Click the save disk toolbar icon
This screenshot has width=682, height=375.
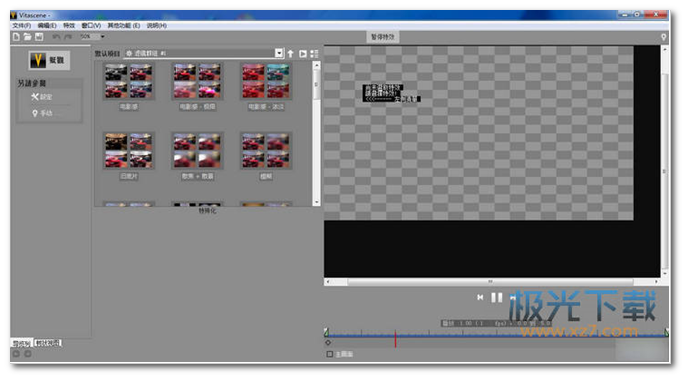(39, 37)
